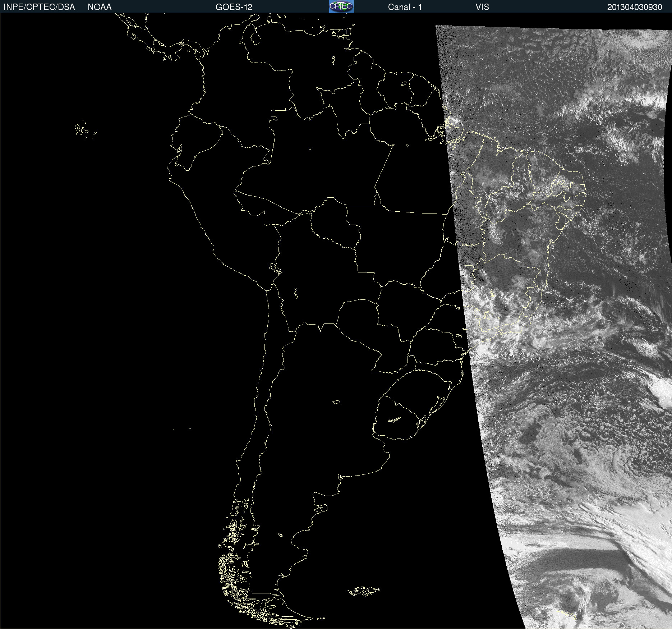Click the NOAA label in the header
The width and height of the screenshot is (672, 629).
100,7
